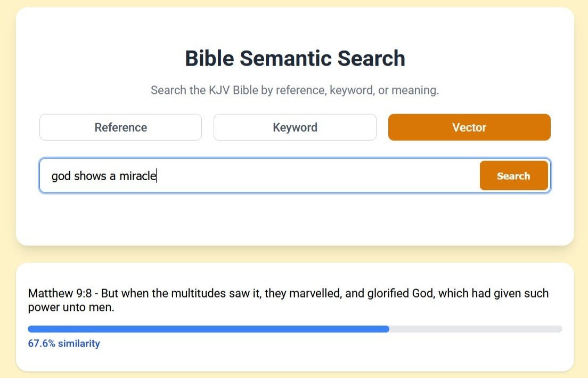This screenshot has height=378, width=588.
Task: Switch to the Keyword search mode
Action: pyautogui.click(x=295, y=127)
